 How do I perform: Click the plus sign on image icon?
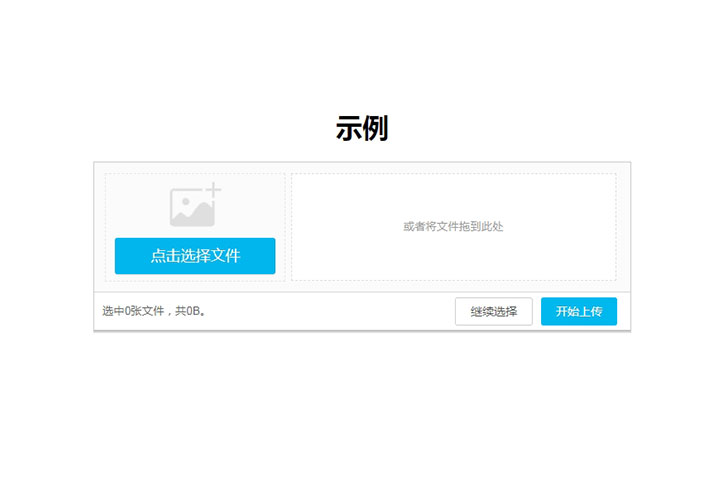pyautogui.click(x=212, y=190)
